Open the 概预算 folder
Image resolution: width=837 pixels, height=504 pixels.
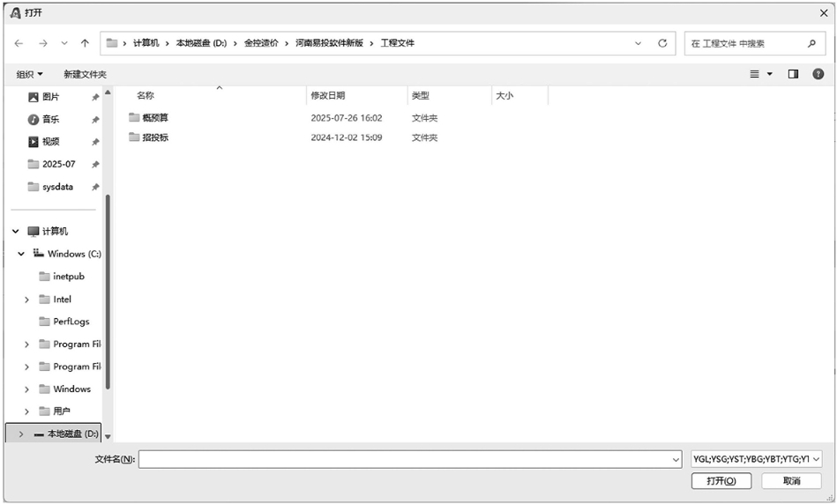[x=154, y=117]
